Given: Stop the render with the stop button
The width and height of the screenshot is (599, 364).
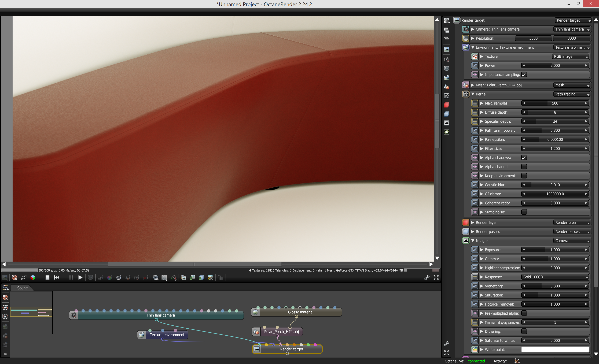Looking at the screenshot, I should click(47, 277).
